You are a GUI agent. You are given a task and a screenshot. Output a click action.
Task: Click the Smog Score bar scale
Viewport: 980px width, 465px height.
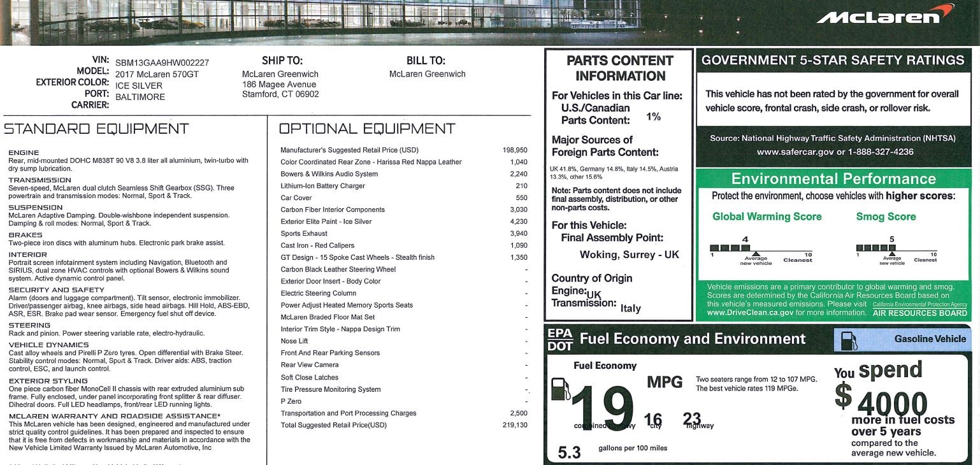point(897,248)
